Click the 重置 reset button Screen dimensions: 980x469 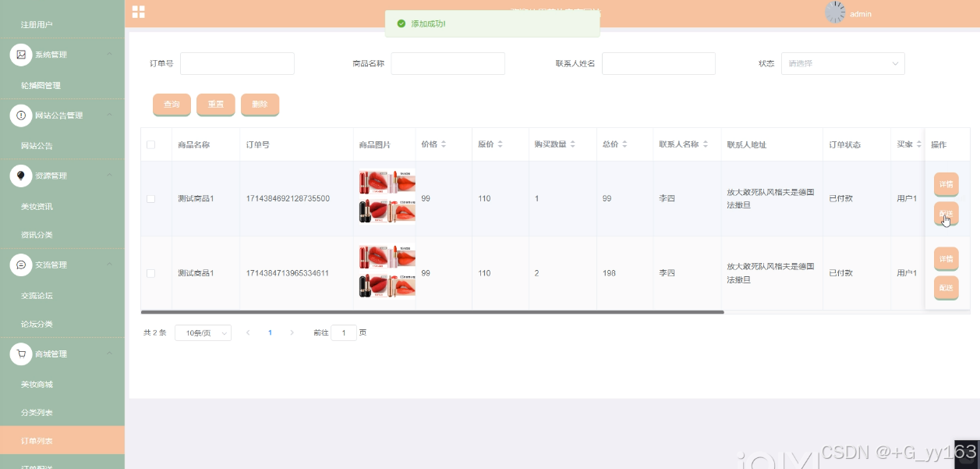216,105
